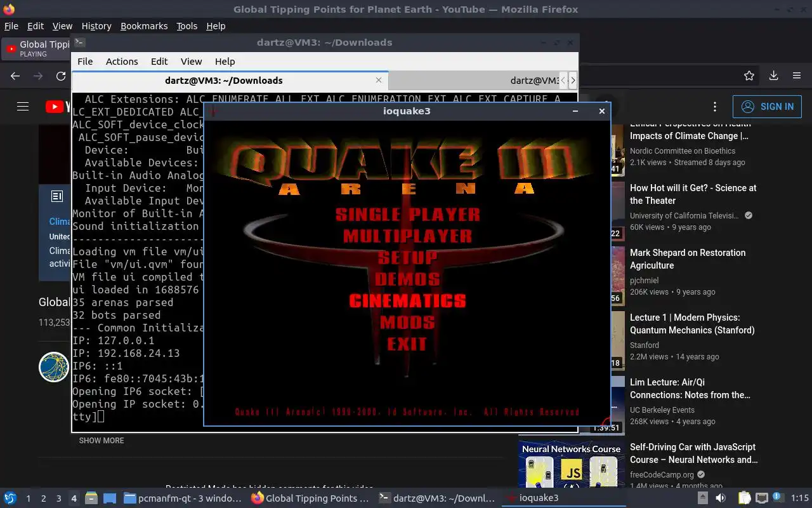The height and width of the screenshot is (508, 812).
Task: Open the channel avatar below the video
Action: 54,367
